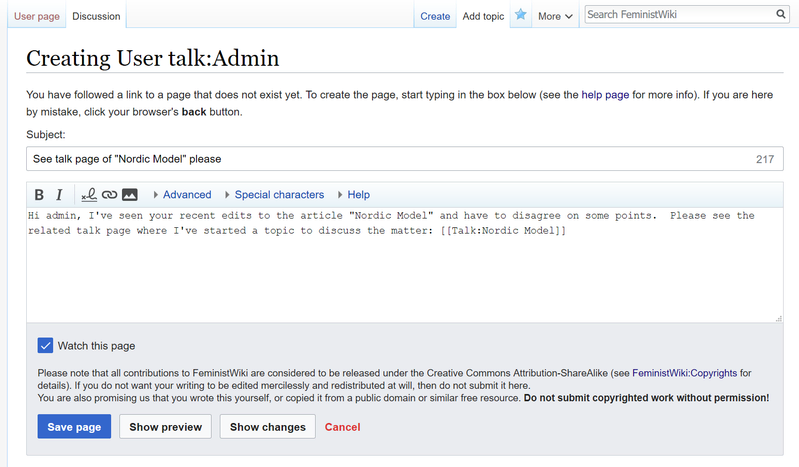Switch to the Discussion tab
799x467 pixels.
(96, 16)
